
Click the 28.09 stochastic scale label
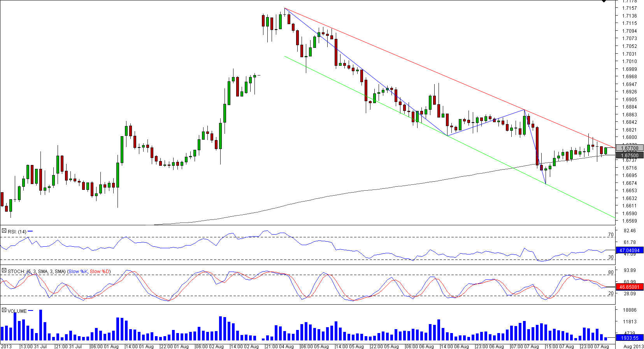point(630,294)
